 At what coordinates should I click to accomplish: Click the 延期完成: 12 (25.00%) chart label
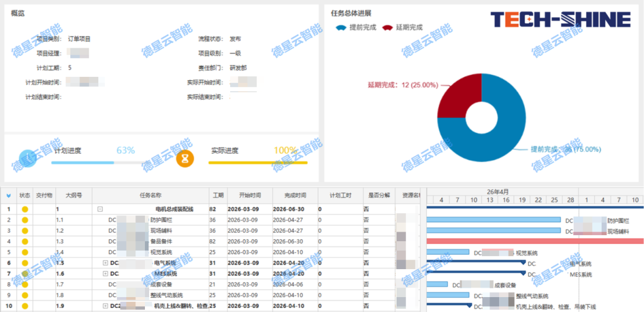[403, 85]
